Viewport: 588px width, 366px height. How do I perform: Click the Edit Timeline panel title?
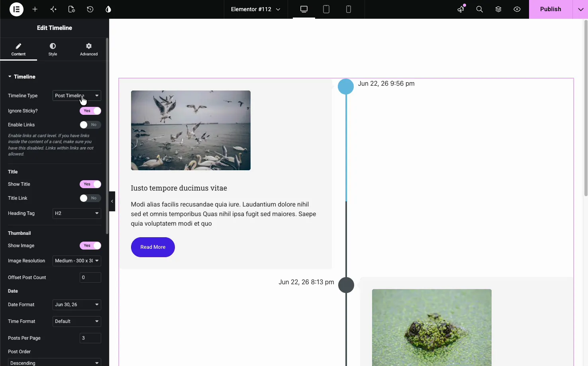[x=55, y=28]
